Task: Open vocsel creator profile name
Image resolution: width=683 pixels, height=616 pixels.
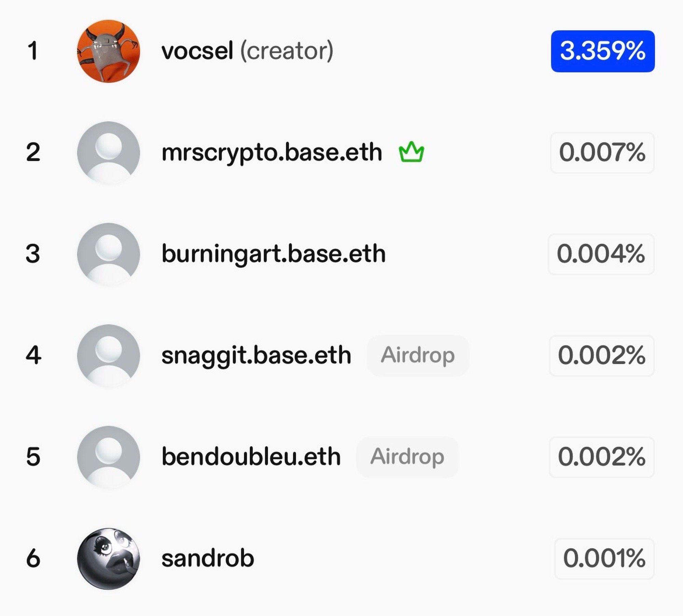Action: pyautogui.click(x=247, y=51)
